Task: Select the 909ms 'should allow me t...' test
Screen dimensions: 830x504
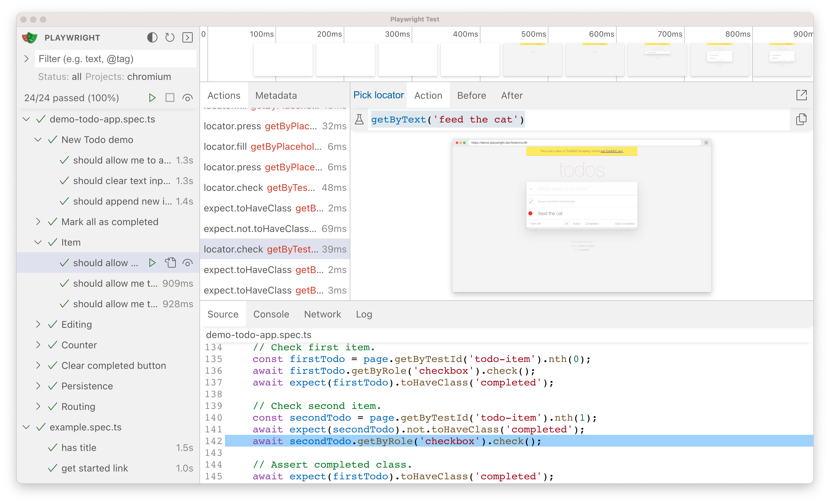Action: pos(108,283)
